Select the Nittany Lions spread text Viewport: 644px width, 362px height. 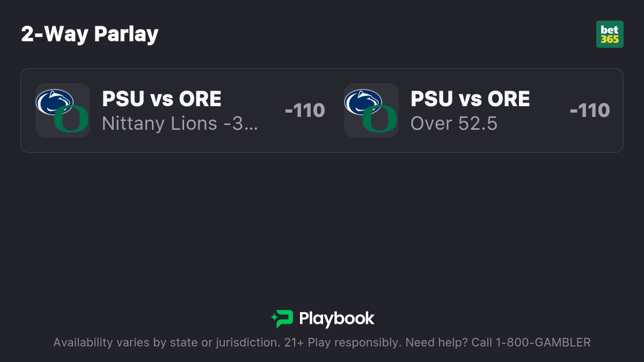(x=180, y=124)
